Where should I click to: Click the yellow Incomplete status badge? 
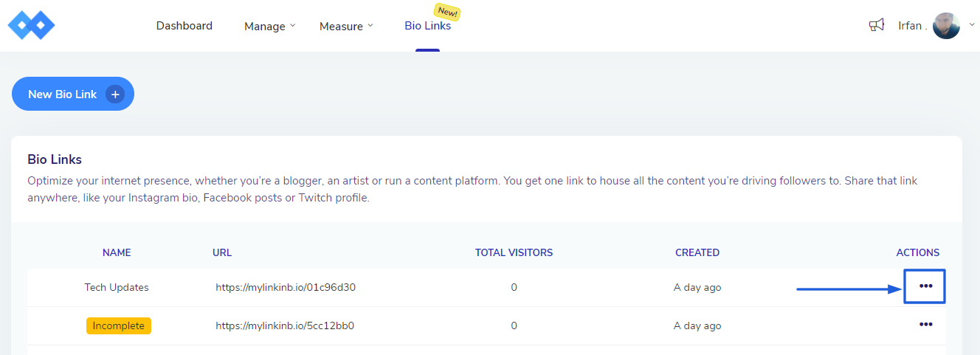[x=118, y=326]
